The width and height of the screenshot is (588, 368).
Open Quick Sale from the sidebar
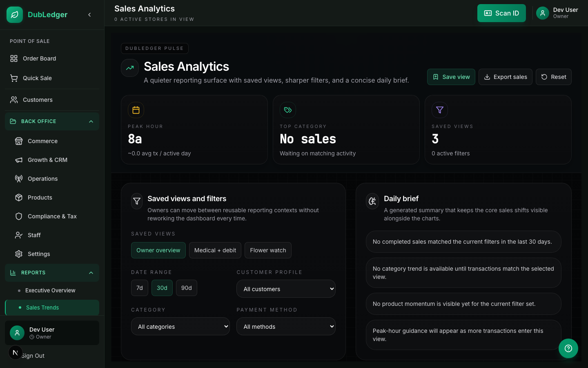[x=52, y=78]
